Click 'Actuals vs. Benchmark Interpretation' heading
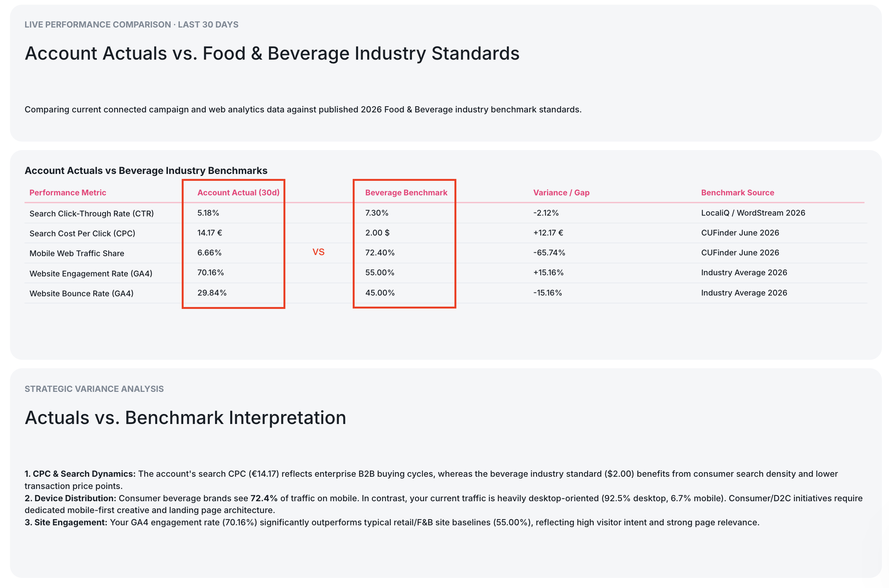889x588 pixels. [x=186, y=417]
